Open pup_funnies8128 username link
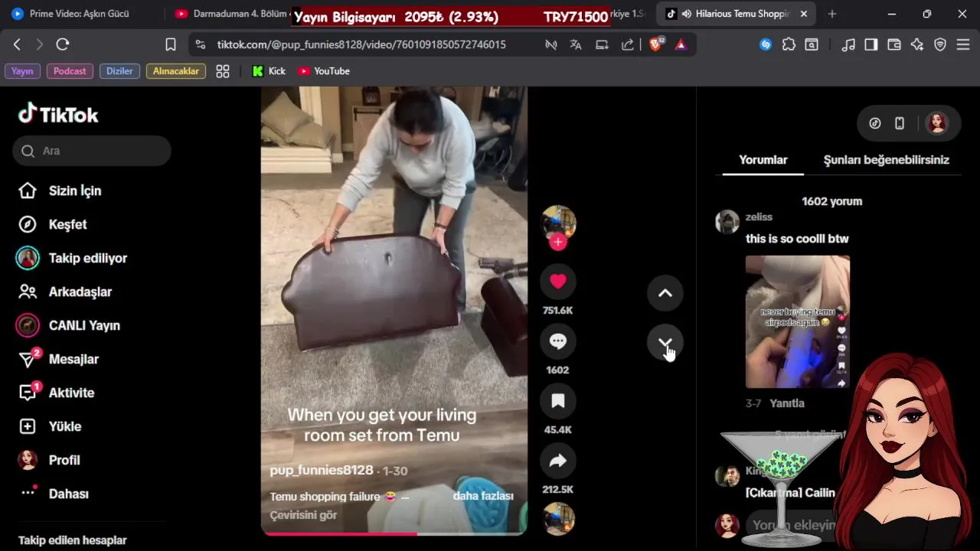 pos(322,471)
